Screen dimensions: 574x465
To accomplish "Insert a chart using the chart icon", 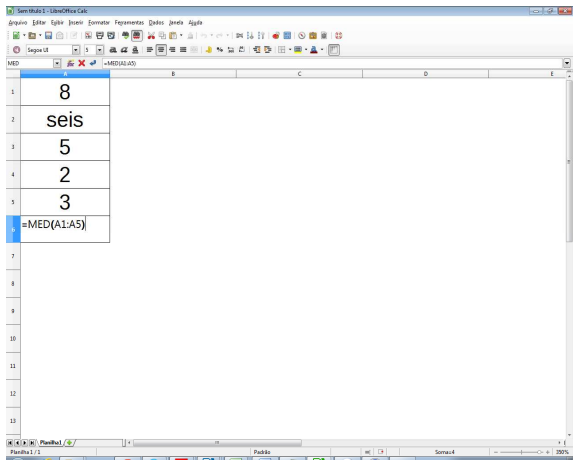I will [276, 36].
